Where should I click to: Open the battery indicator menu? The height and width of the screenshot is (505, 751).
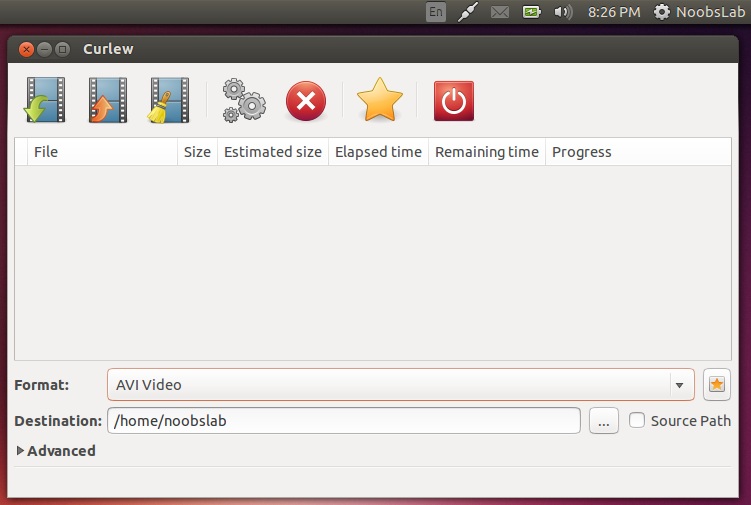[532, 12]
